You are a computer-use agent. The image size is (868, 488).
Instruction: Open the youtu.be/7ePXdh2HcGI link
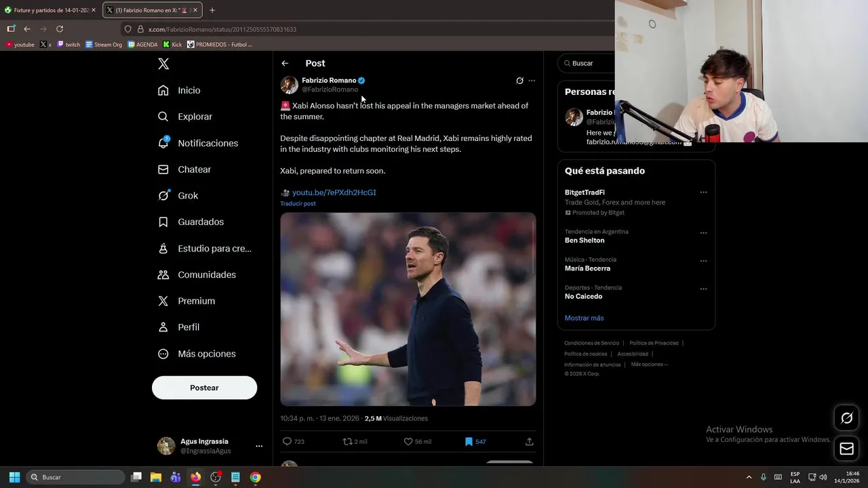[334, 192]
